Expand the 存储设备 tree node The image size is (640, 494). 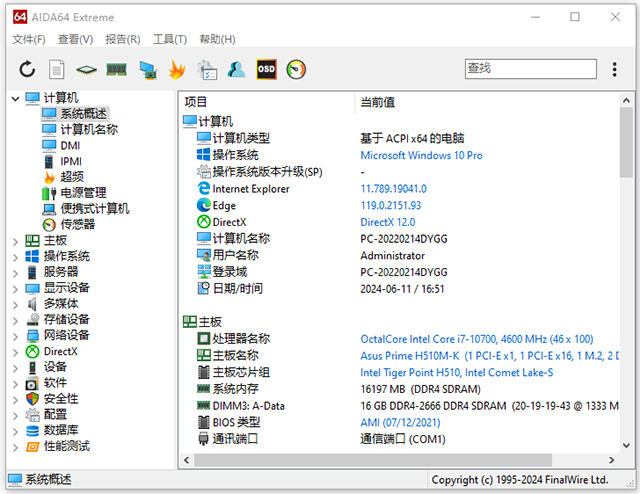(x=16, y=320)
